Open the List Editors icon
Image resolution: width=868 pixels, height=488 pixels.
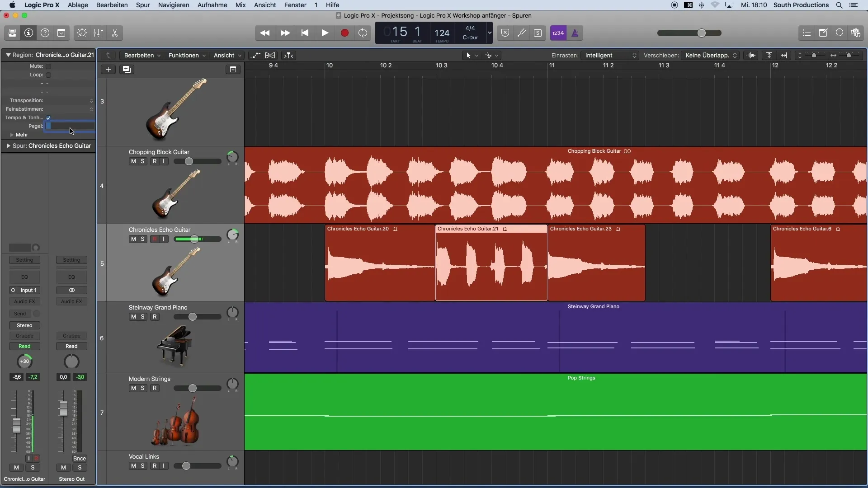(x=807, y=33)
